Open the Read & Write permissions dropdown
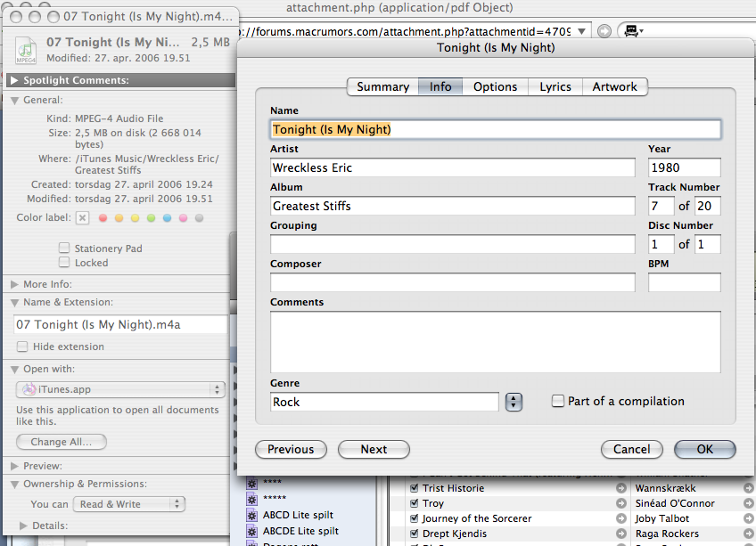This screenshot has height=546, width=756. (129, 504)
